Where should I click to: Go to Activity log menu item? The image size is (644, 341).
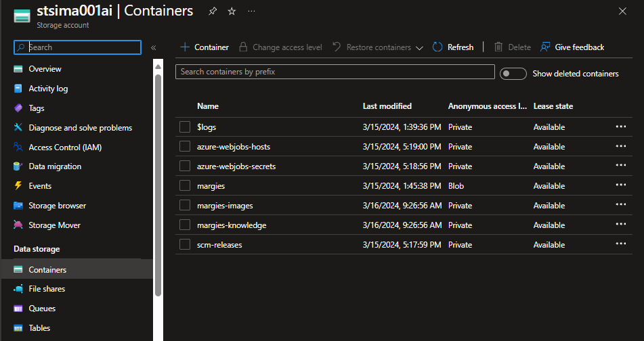48,89
